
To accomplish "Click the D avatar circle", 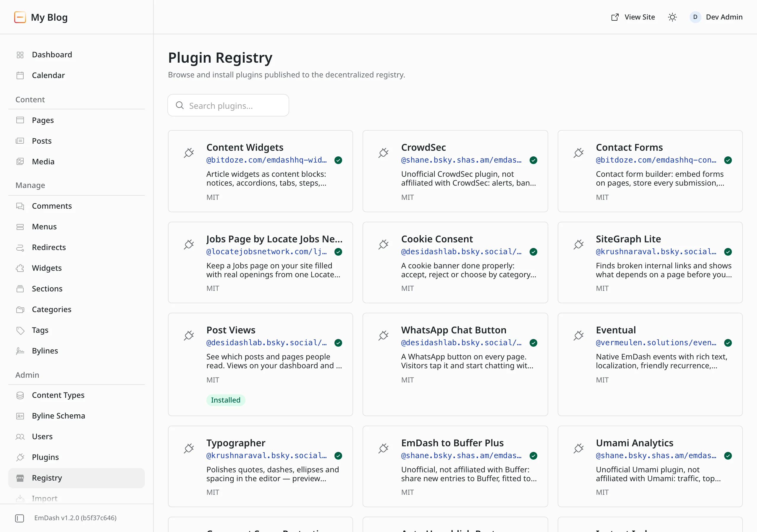I will point(695,17).
